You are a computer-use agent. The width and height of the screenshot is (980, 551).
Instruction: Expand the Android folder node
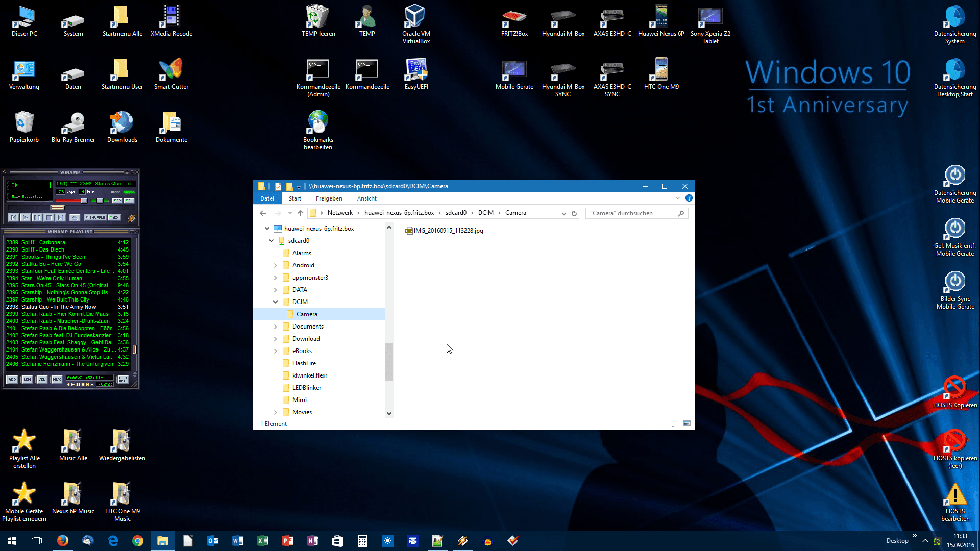(275, 265)
